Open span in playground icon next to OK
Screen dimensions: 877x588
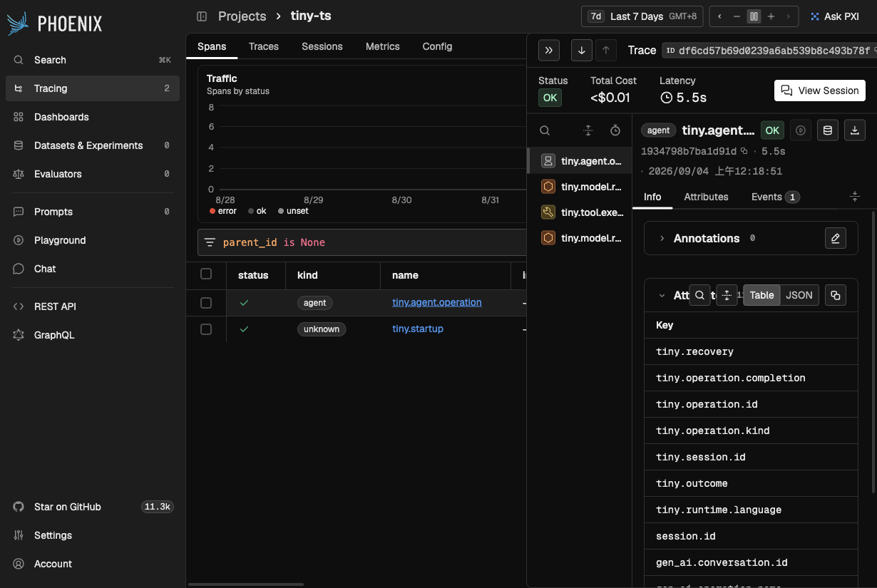801,130
